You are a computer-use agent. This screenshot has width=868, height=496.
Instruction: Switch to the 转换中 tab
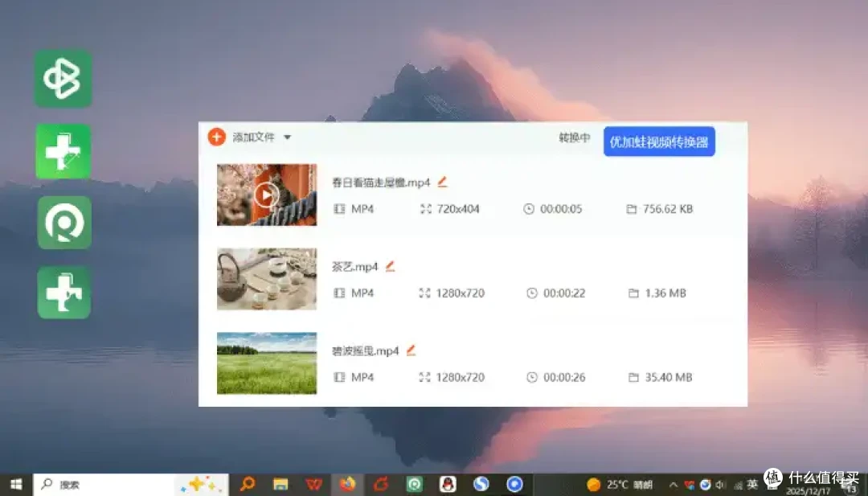click(574, 137)
